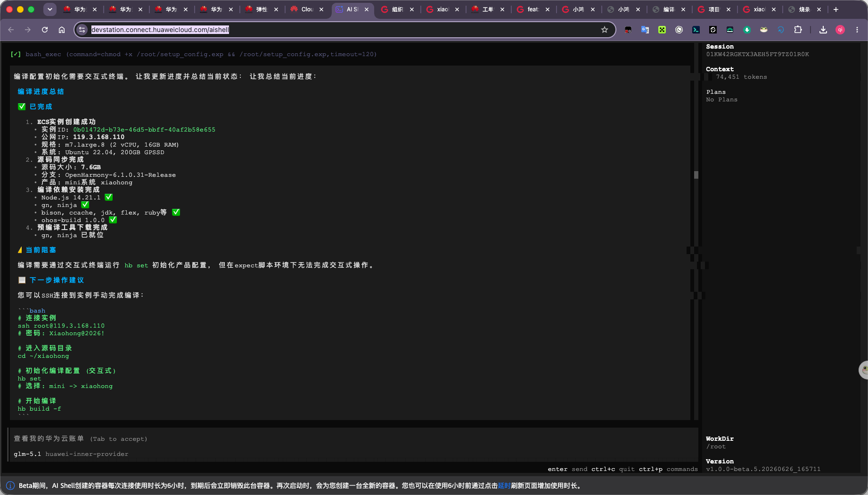This screenshot has height=495, width=868.
Task: Click the bash_exec command line at the top
Action: click(201, 54)
